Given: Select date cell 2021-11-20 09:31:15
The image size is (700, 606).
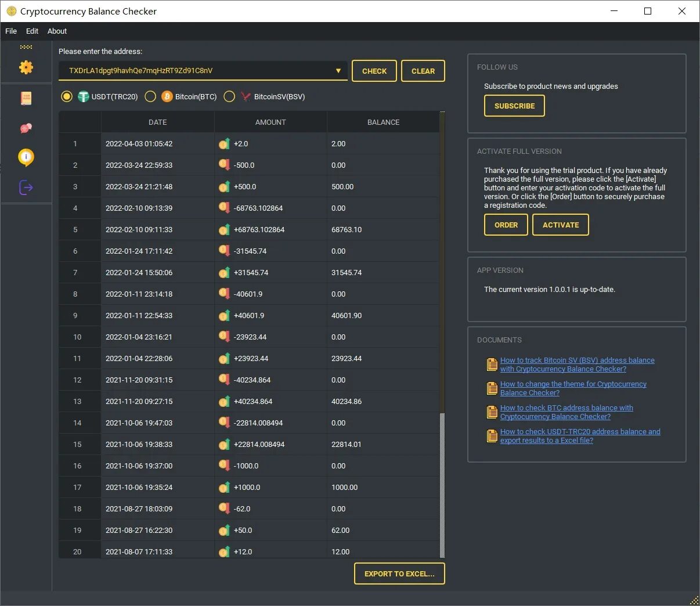Looking at the screenshot, I should tap(157, 380).
